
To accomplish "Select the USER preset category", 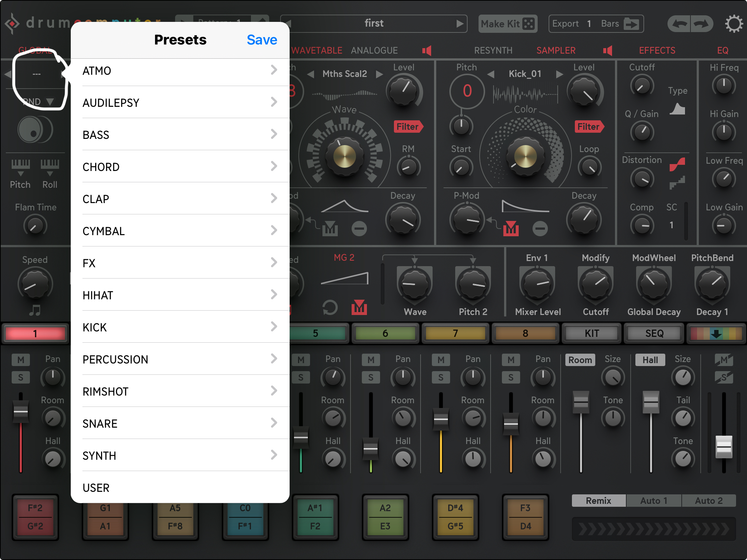I will pos(180,487).
